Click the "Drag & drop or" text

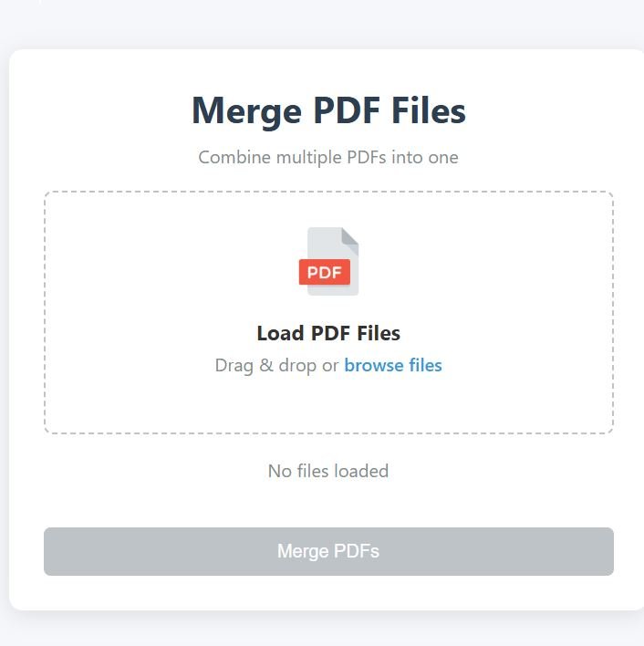click(x=276, y=366)
